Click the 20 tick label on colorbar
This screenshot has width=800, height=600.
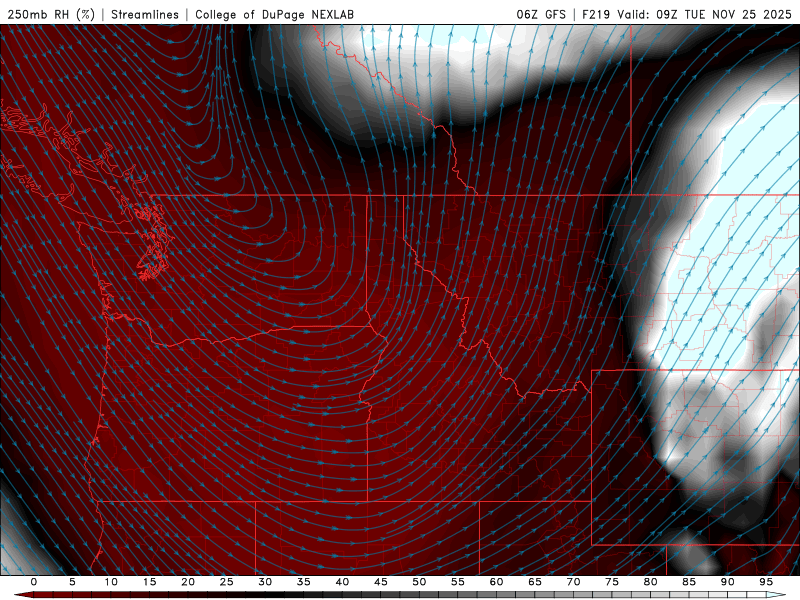(x=188, y=582)
